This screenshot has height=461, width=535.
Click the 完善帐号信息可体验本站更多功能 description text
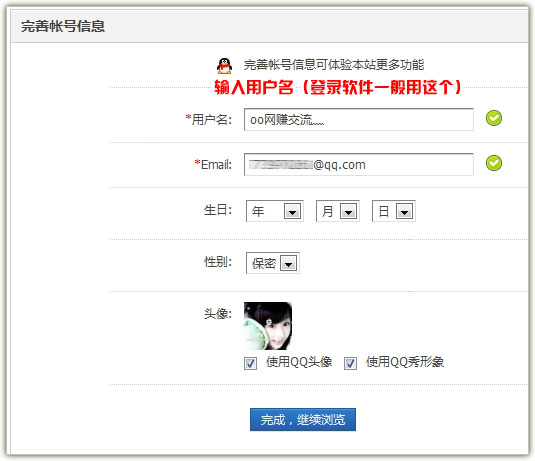tap(334, 65)
